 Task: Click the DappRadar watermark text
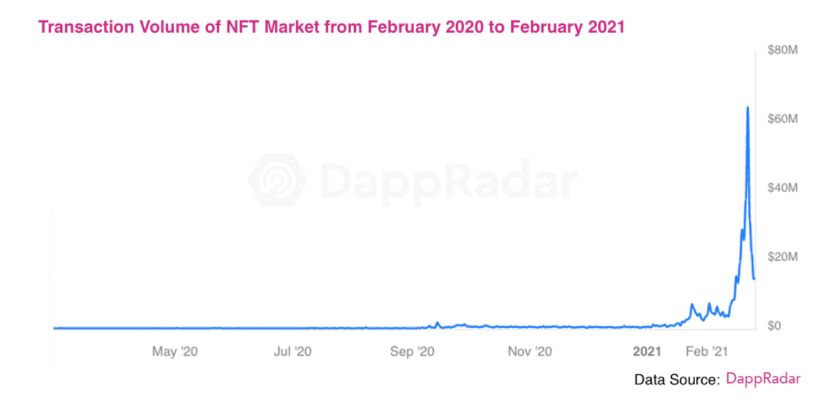[x=450, y=181]
